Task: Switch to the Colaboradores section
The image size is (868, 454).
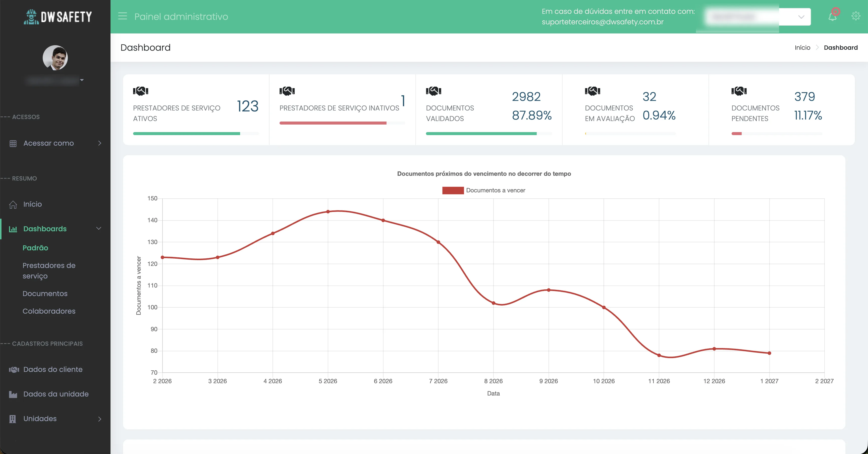Action: (x=49, y=311)
